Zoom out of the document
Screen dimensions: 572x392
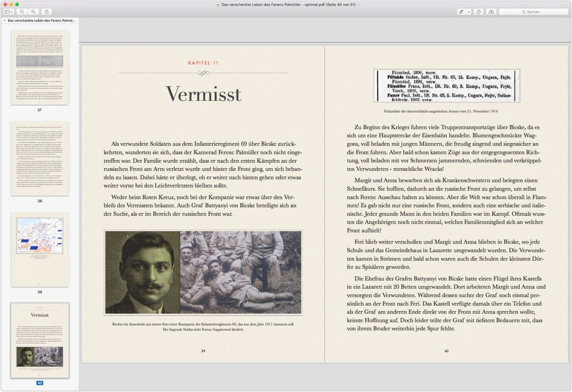click(22, 12)
